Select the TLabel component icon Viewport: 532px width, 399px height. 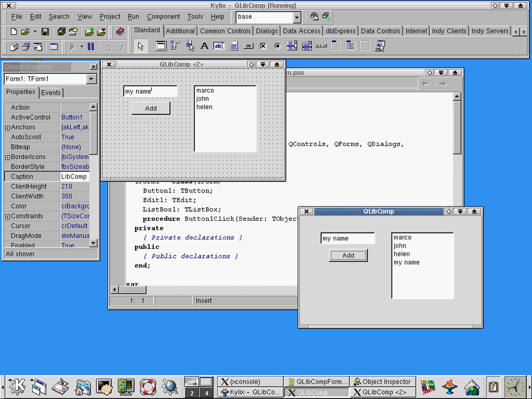tap(204, 46)
